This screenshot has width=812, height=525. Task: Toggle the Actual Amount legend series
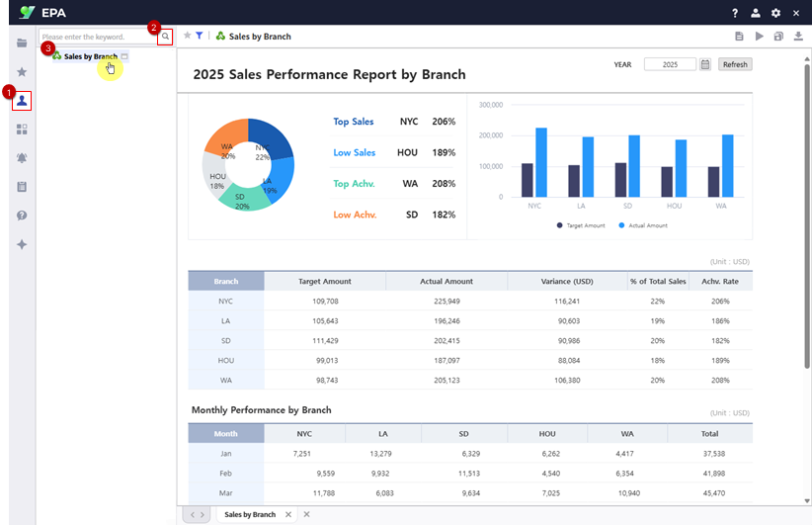pyautogui.click(x=643, y=225)
